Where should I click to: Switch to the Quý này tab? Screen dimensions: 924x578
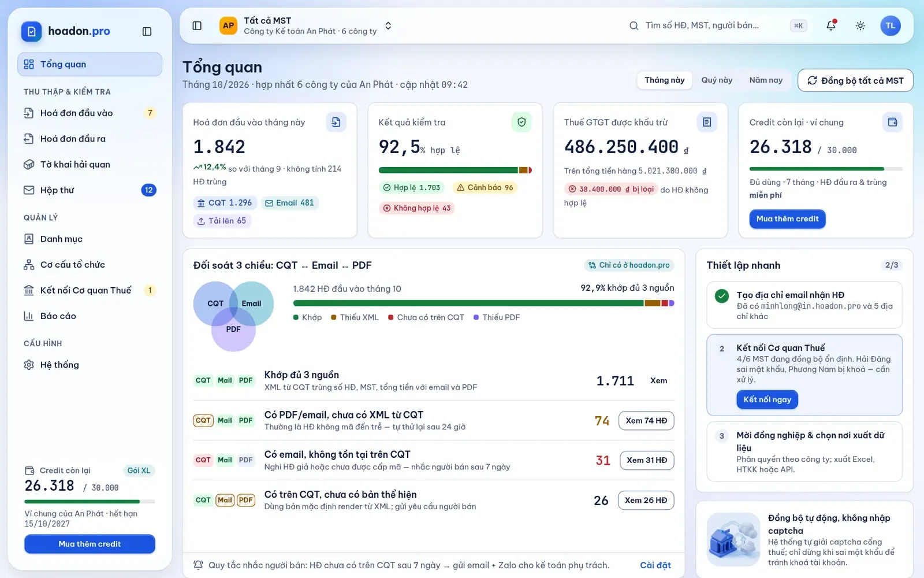717,80
